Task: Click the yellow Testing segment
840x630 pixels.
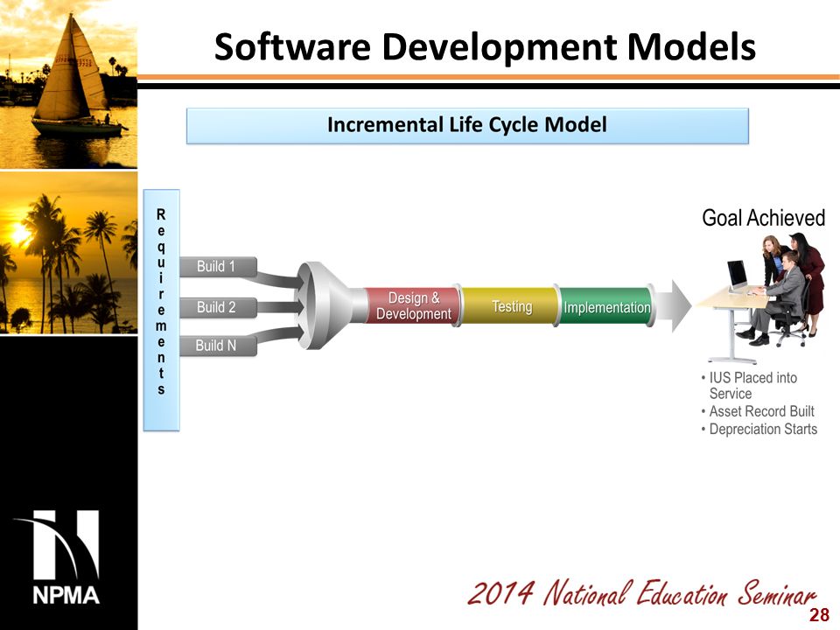Action: (510, 306)
